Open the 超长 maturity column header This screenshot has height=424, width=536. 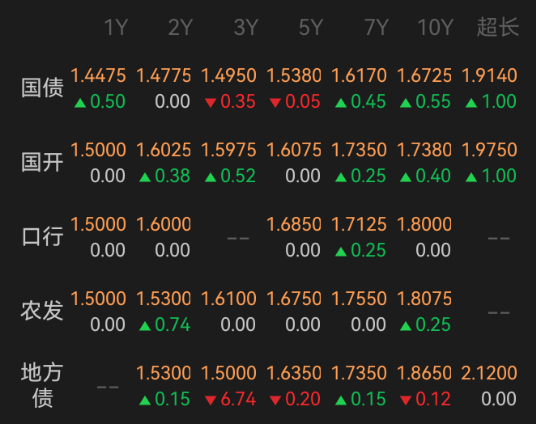pyautogui.click(x=498, y=27)
